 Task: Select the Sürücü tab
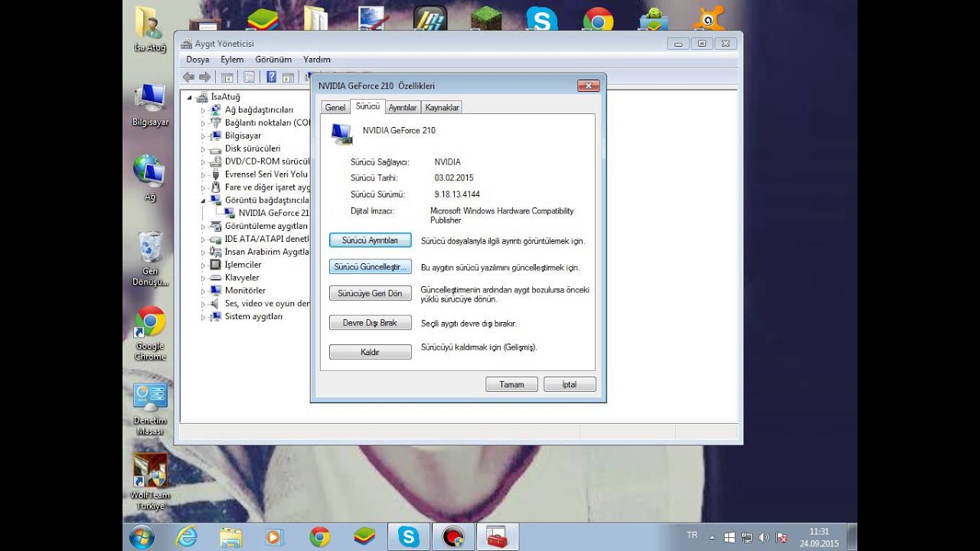click(x=367, y=106)
